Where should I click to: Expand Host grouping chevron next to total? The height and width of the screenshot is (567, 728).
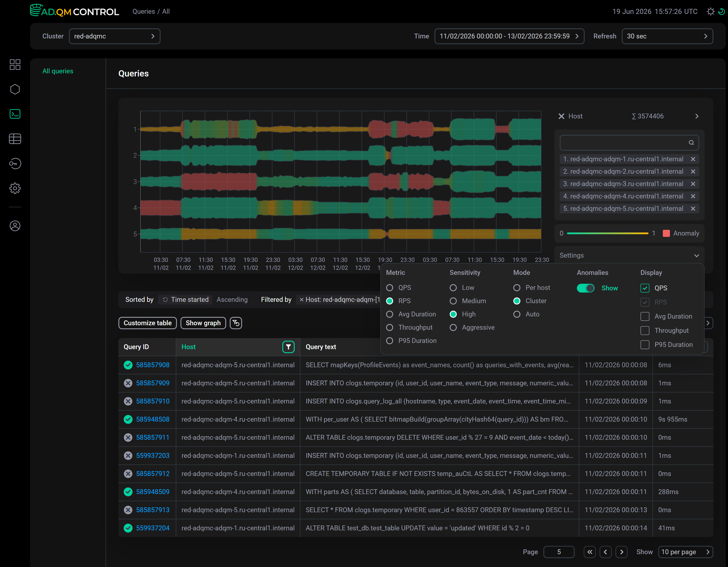(x=697, y=116)
